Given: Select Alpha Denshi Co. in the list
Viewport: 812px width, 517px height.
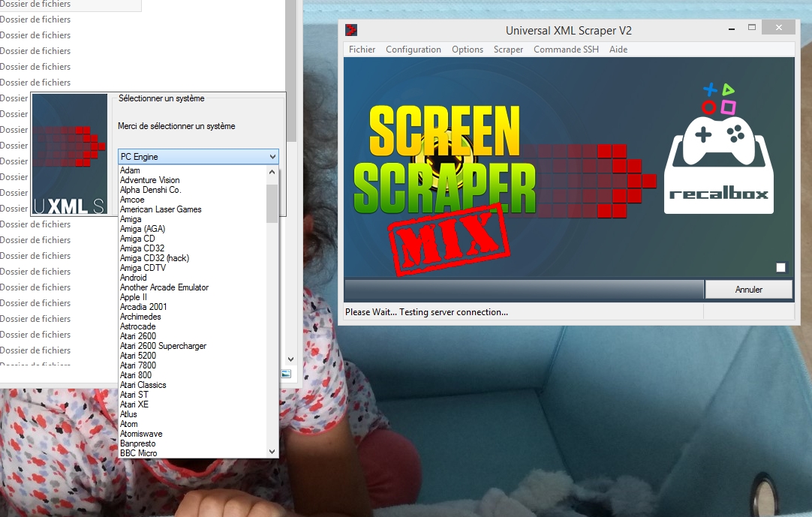Looking at the screenshot, I should click(x=193, y=190).
